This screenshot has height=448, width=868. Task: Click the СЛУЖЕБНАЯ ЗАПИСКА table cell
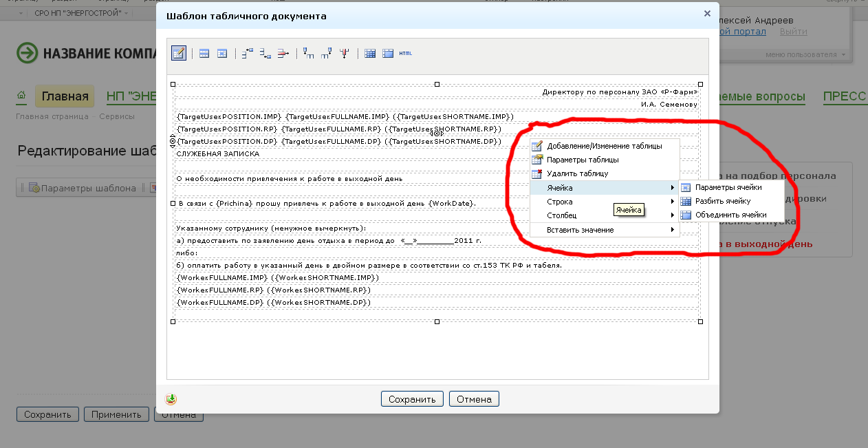click(x=218, y=153)
